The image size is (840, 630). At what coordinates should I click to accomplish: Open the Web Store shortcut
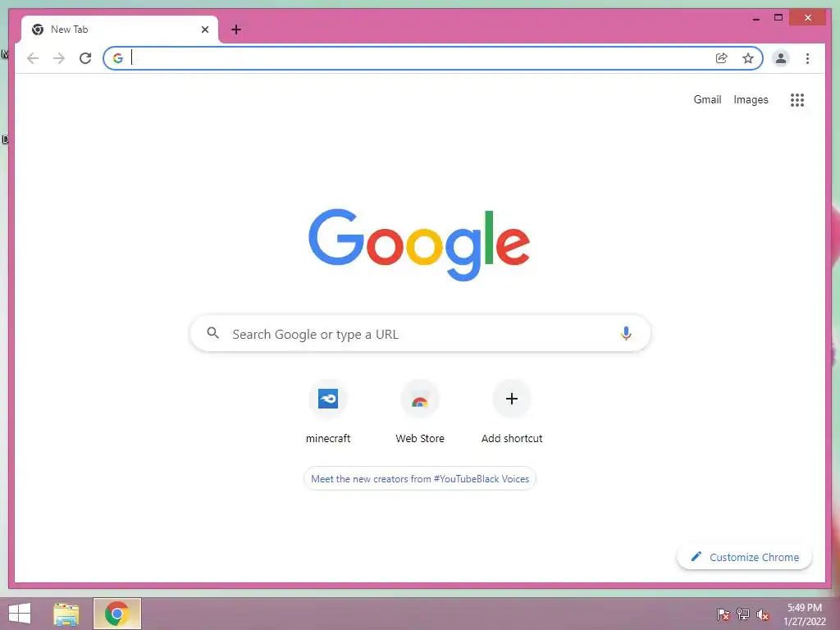420,412
